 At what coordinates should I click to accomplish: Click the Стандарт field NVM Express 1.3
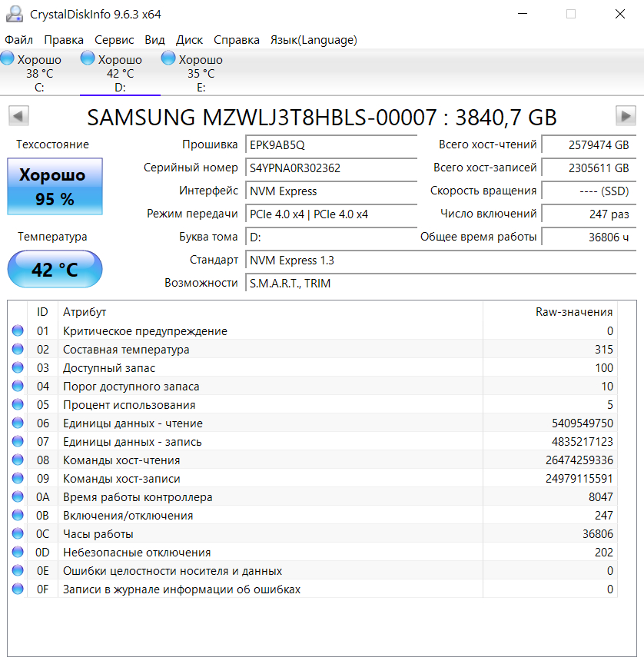click(441, 261)
